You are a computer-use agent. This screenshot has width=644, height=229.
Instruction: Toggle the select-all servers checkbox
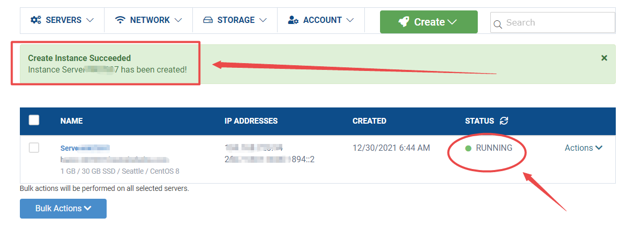pyautogui.click(x=34, y=120)
